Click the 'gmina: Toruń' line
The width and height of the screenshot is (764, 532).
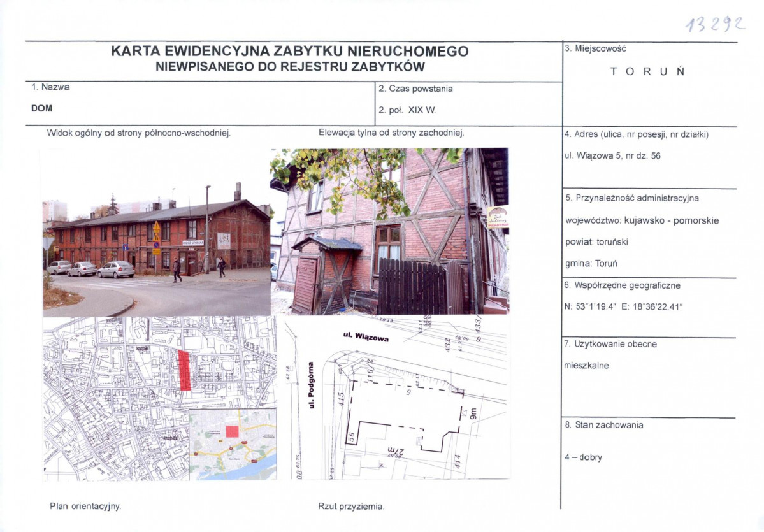point(591,264)
